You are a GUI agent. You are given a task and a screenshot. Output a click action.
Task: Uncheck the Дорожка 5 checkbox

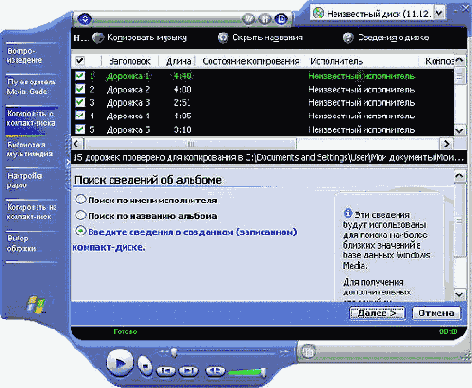point(80,129)
